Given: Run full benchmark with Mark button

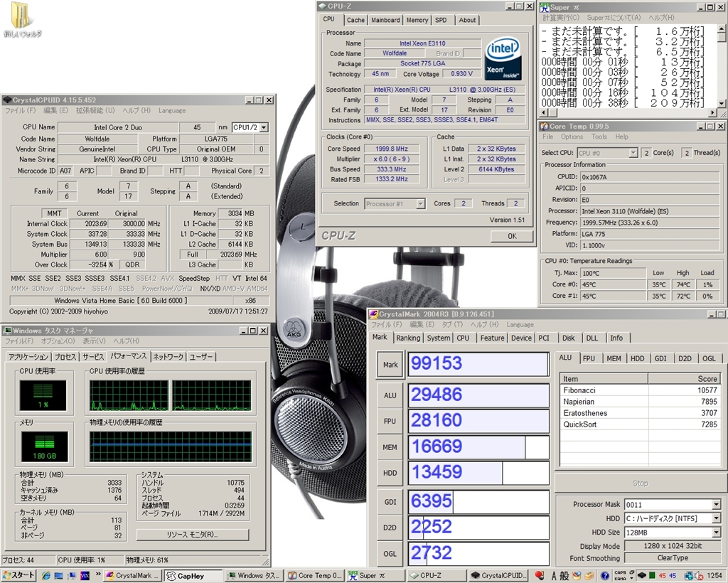Looking at the screenshot, I should pyautogui.click(x=390, y=364).
